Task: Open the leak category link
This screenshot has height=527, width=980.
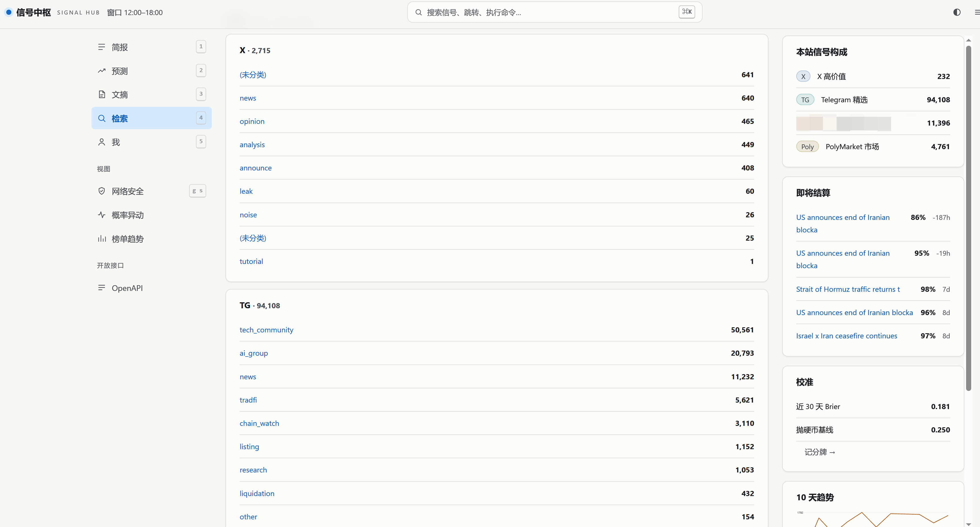Action: (x=246, y=191)
